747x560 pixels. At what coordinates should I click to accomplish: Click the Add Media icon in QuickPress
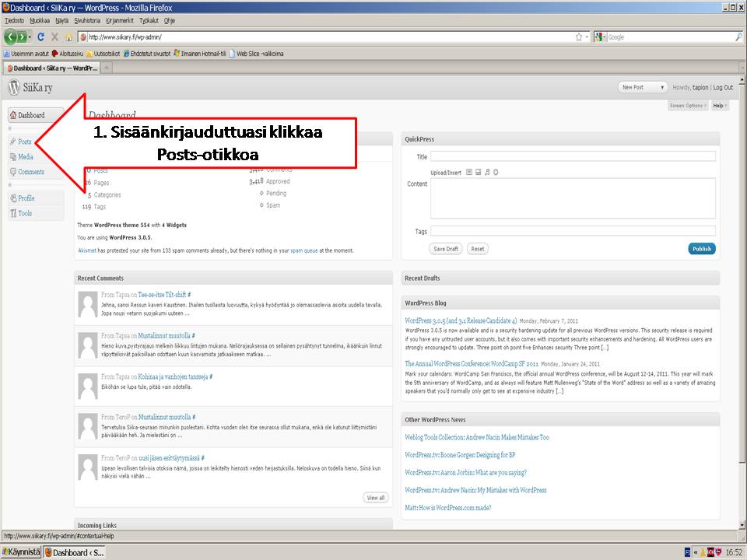click(x=495, y=173)
